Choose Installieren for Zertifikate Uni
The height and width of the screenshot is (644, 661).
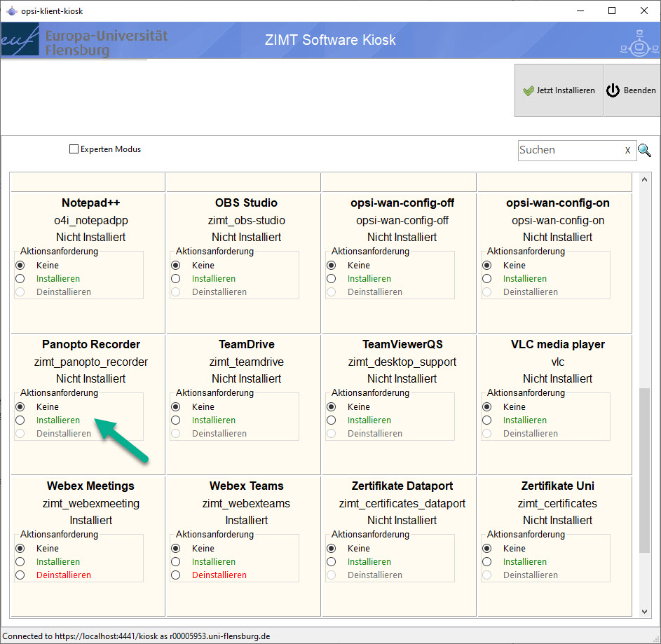click(x=487, y=562)
